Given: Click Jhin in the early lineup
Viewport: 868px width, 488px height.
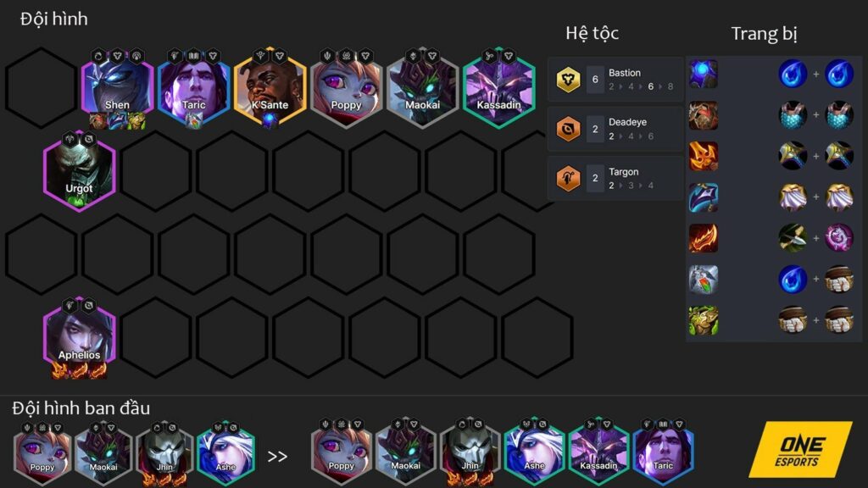Looking at the screenshot, I should 164,453.
